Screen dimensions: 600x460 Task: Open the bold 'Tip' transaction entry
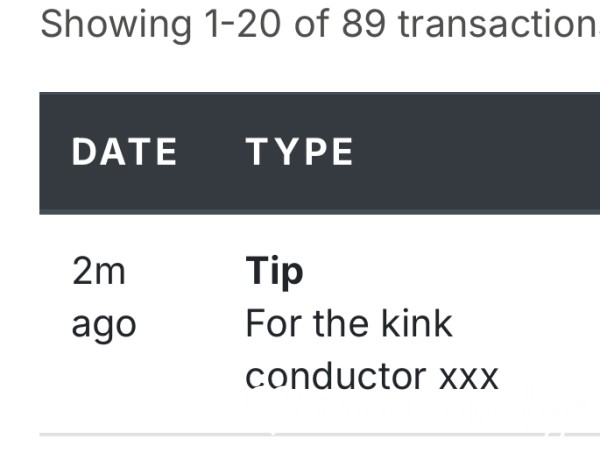point(274,272)
